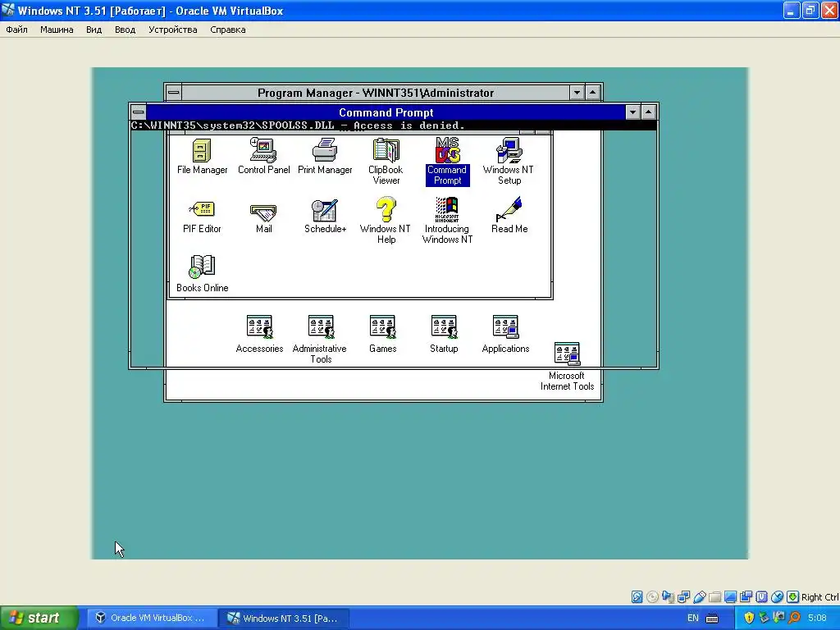Image resolution: width=840 pixels, height=630 pixels.
Task: Click the CPU virtualization indicator chip icon
Action: [x=761, y=597]
